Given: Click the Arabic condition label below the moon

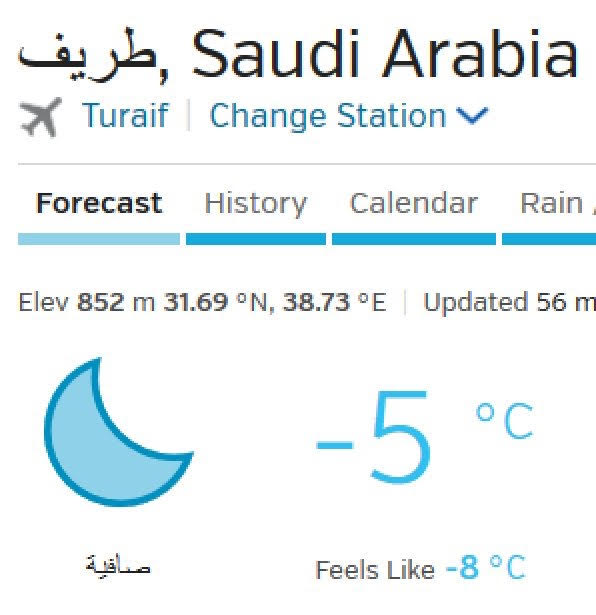Looking at the screenshot, I should coord(118,565).
